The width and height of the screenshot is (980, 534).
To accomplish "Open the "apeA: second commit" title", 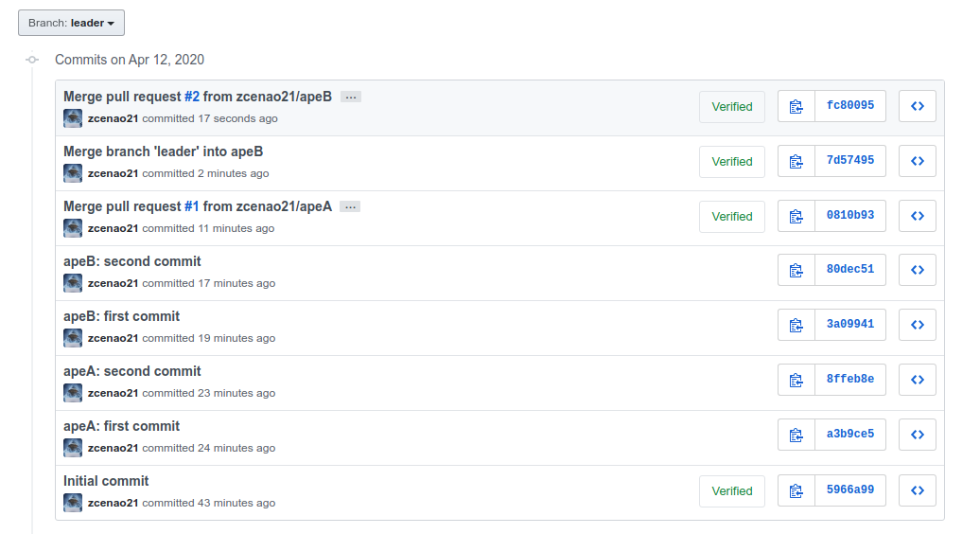I will [131, 372].
